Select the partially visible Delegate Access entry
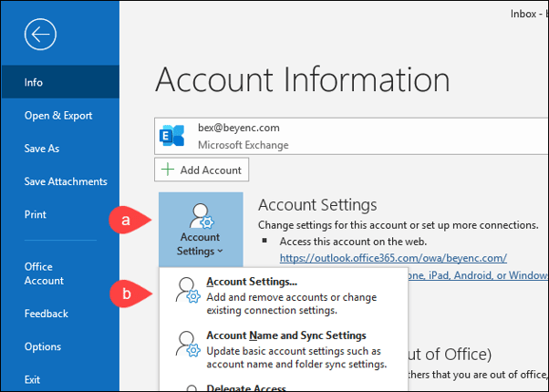The image size is (549, 392). (284, 386)
